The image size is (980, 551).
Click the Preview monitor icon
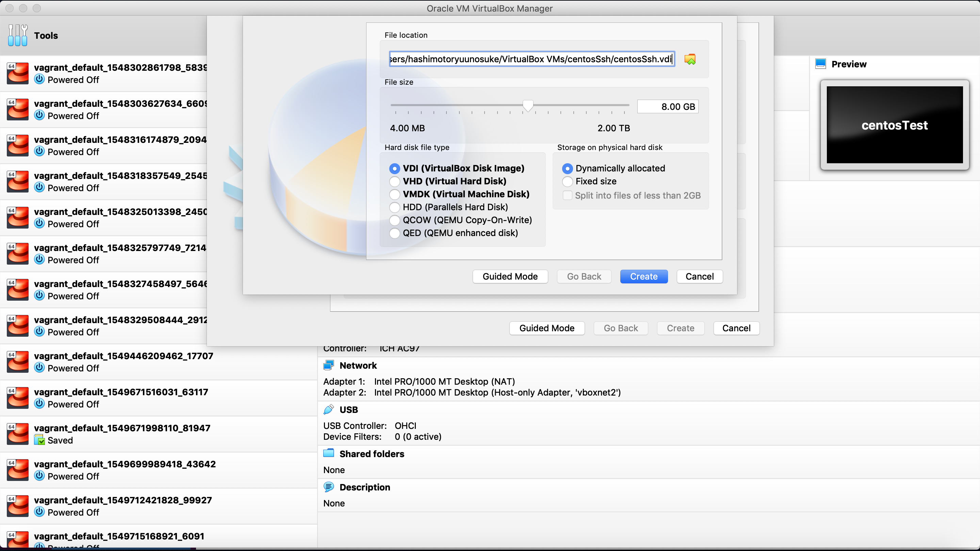pyautogui.click(x=821, y=64)
